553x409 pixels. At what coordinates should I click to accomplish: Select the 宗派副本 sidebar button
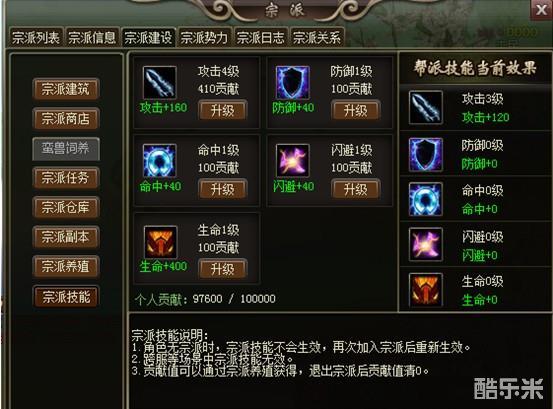(66, 237)
